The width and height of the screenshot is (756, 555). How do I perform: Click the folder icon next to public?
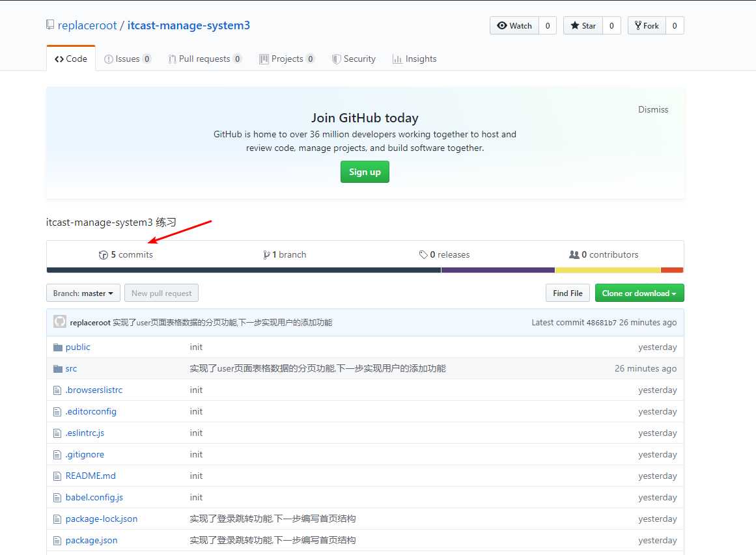click(58, 347)
